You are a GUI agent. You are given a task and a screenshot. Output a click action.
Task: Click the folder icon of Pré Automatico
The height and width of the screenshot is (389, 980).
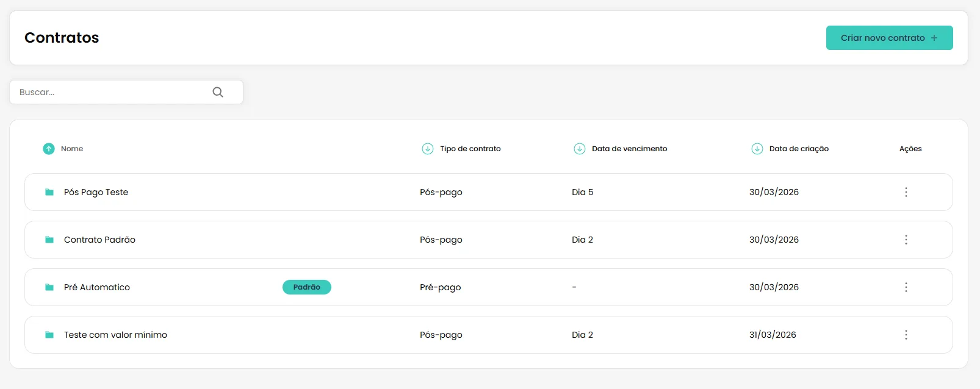click(49, 287)
